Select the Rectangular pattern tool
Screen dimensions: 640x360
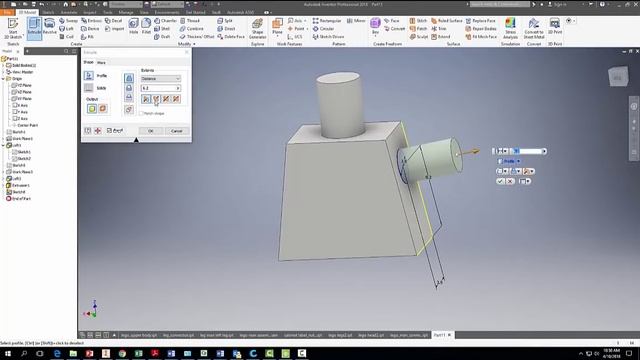point(327,20)
